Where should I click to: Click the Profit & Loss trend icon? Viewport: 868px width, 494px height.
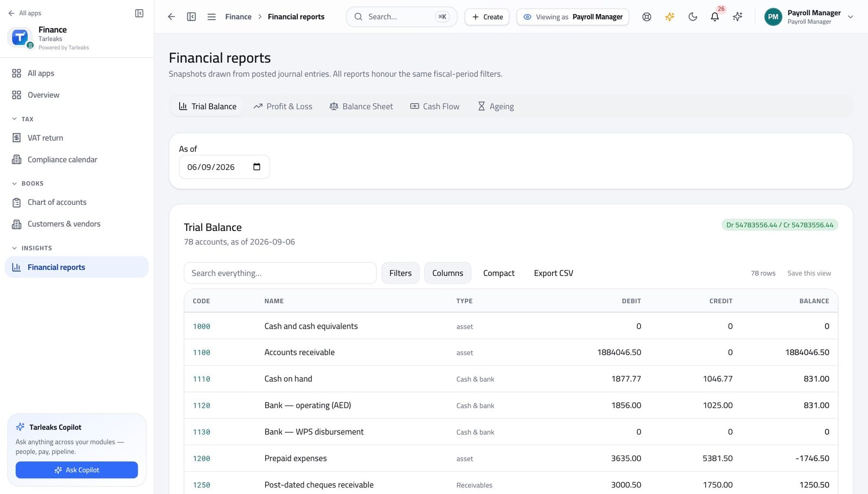point(258,106)
